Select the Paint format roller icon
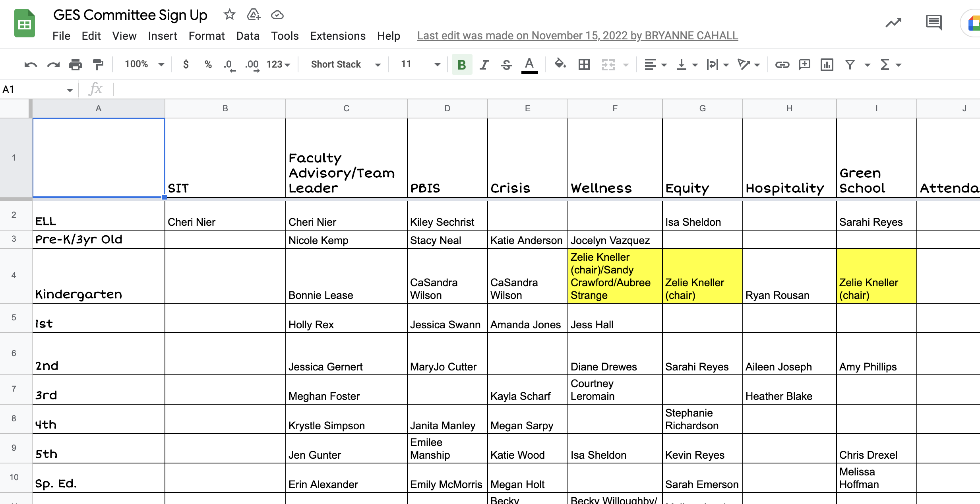980x504 pixels. click(x=98, y=64)
